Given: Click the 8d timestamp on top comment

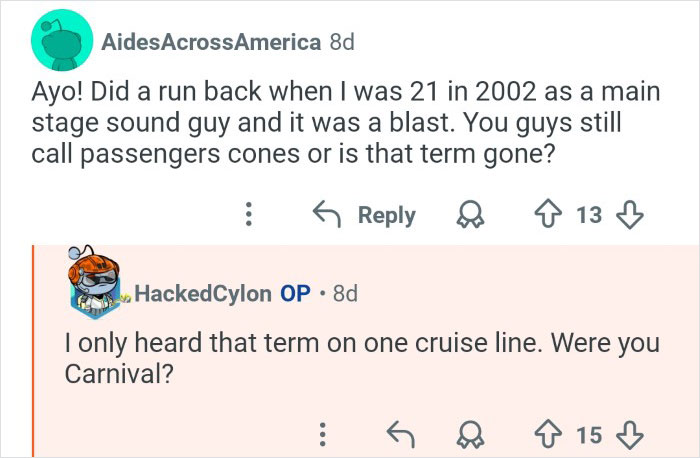Looking at the screenshot, I should [x=341, y=43].
